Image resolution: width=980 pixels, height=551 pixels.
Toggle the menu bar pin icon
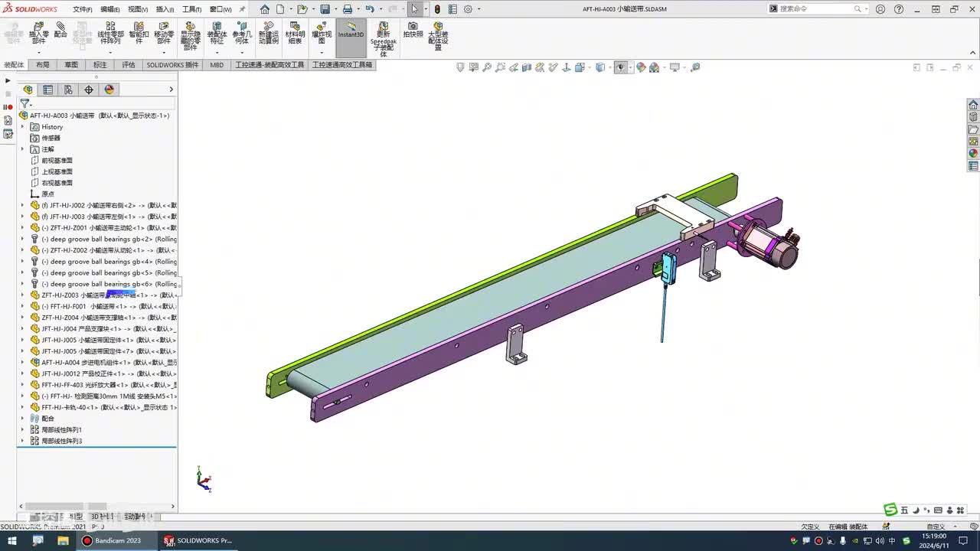coord(243,9)
